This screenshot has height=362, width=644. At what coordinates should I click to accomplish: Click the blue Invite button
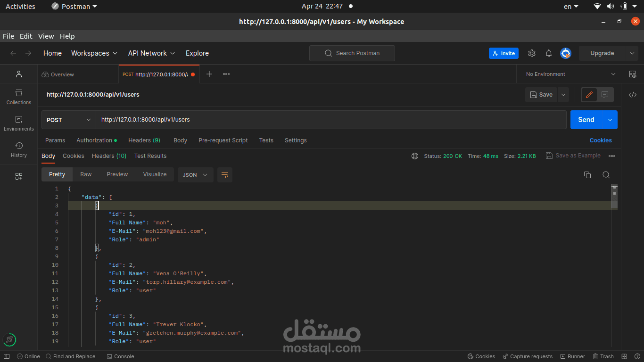[504, 53]
